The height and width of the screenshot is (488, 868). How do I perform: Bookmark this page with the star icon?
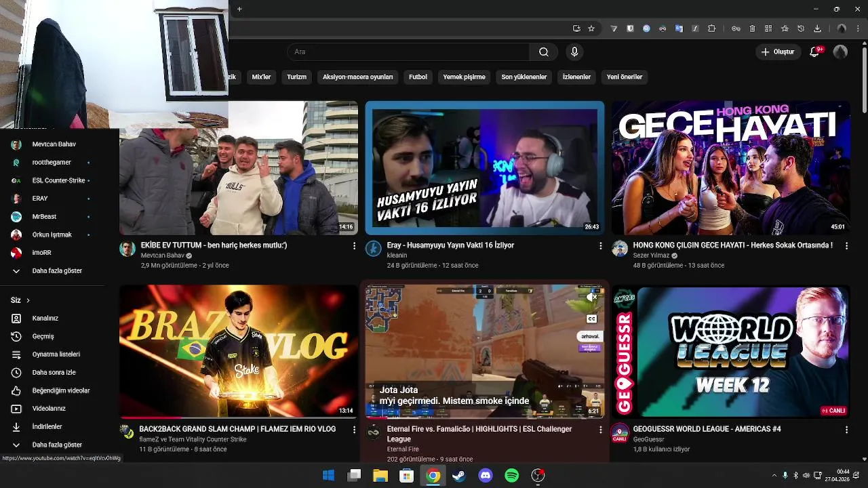[x=591, y=28]
